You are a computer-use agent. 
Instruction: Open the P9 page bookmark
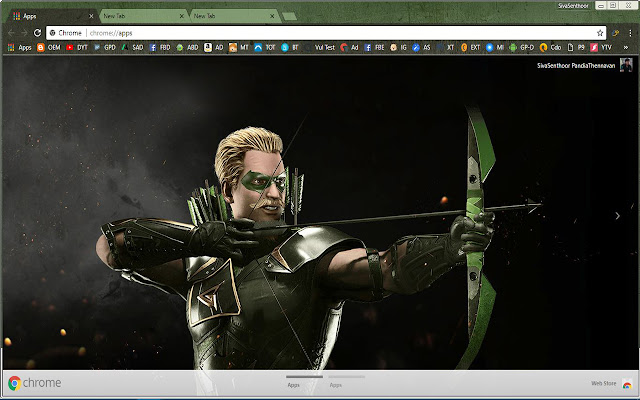pyautogui.click(x=576, y=47)
